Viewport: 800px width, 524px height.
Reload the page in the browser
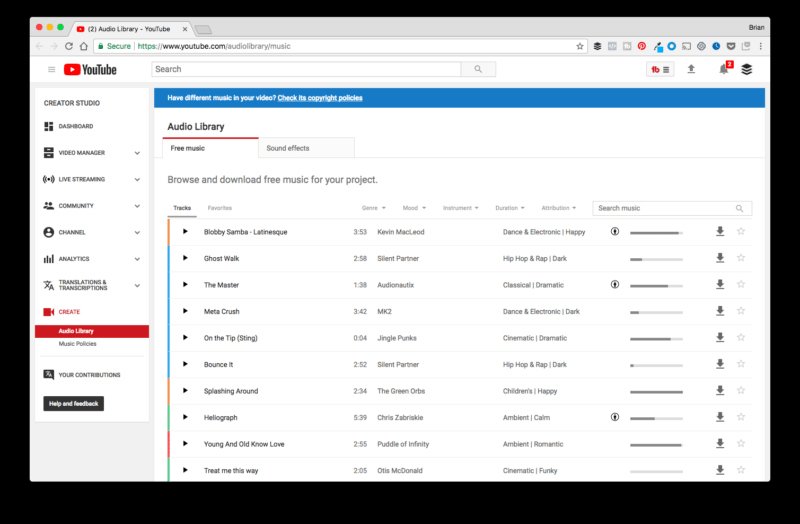pos(68,46)
